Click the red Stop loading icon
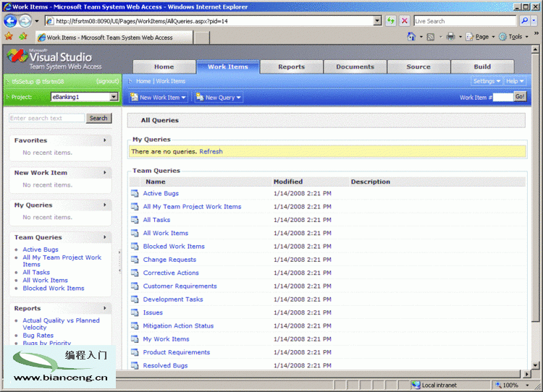Screen dimensions: 543x392 click(404, 21)
